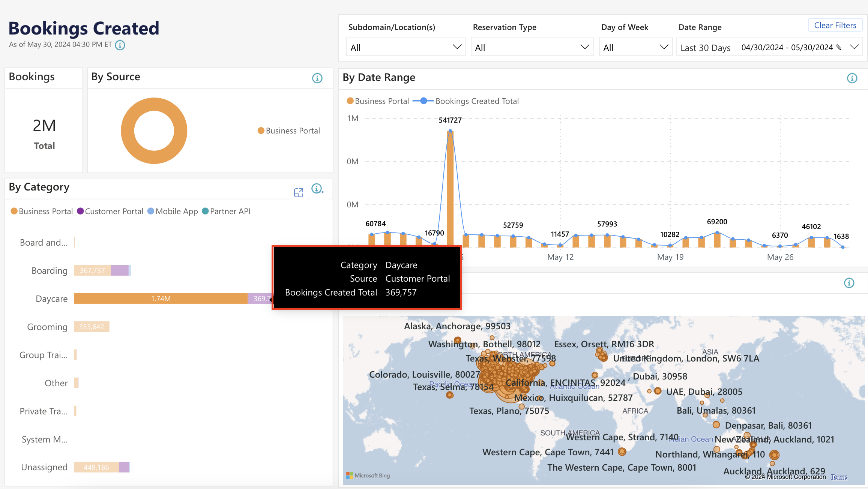This screenshot has height=489, width=868.
Task: Click the Group Trai... category label
Action: tap(44, 355)
